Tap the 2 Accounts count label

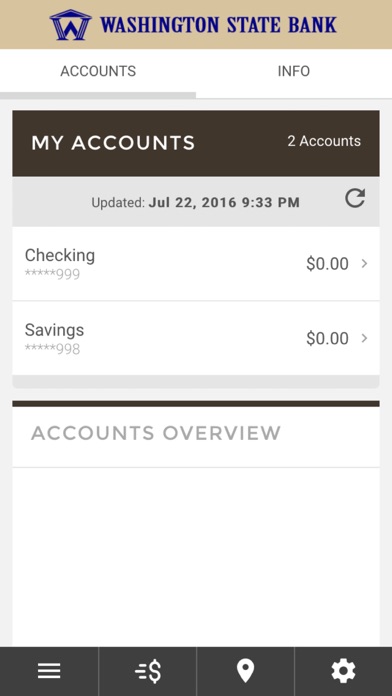pyautogui.click(x=324, y=141)
